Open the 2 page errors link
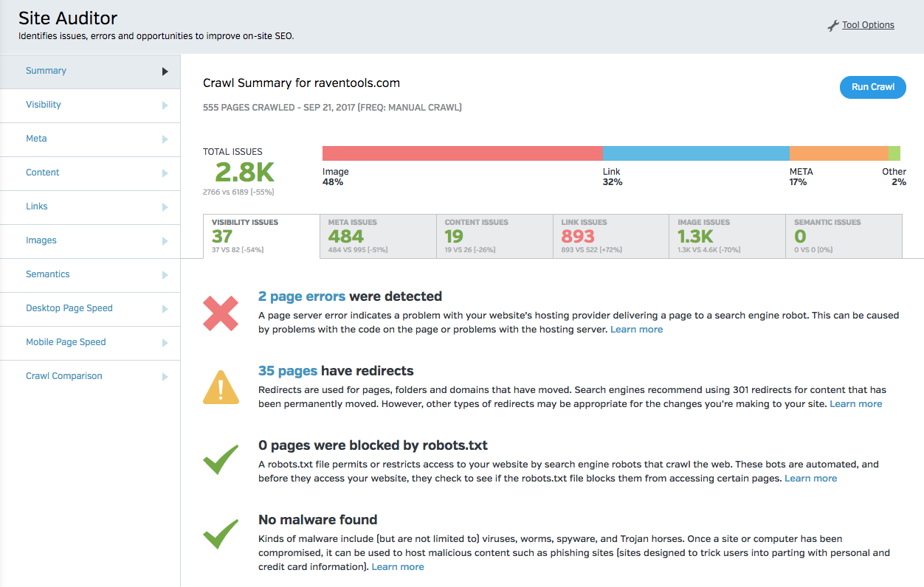 coord(302,296)
